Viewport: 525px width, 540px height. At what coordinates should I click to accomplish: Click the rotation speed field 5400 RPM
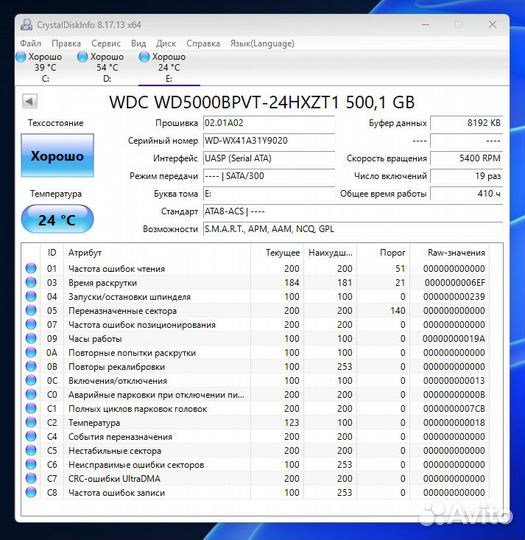click(467, 158)
